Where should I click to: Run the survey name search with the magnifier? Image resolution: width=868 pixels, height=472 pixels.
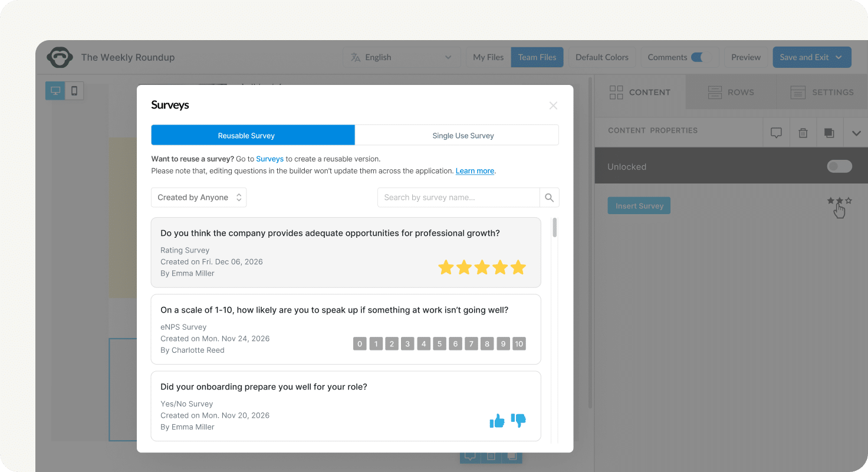(x=548, y=197)
